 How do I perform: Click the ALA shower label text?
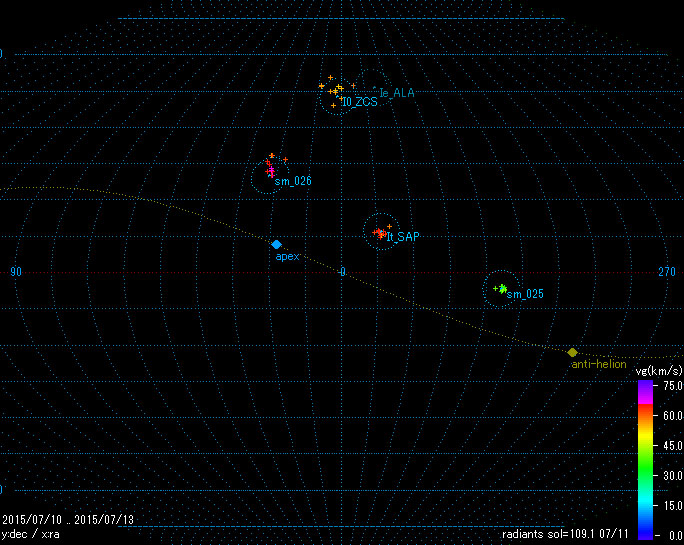click(x=396, y=93)
